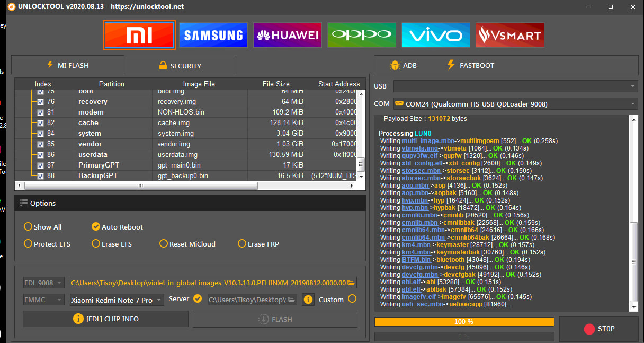This screenshot has width=644, height=343.
Task: Expand the USB device dropdown
Action: pos(515,86)
